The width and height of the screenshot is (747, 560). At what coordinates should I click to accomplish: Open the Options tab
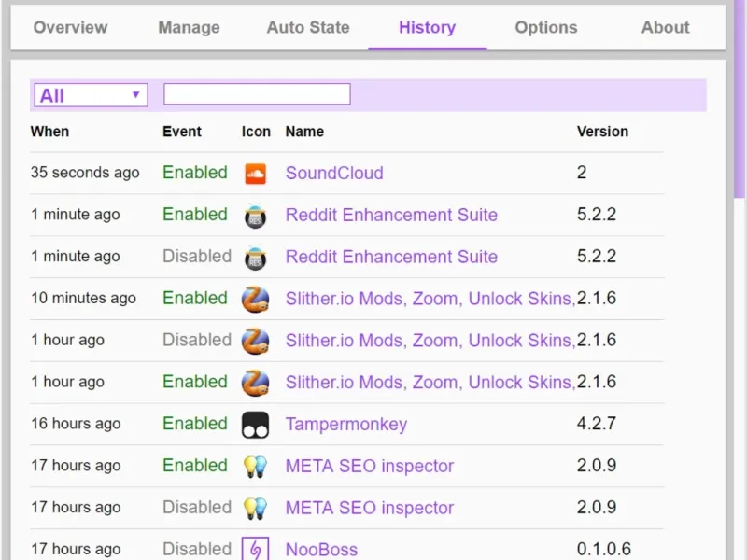click(546, 27)
